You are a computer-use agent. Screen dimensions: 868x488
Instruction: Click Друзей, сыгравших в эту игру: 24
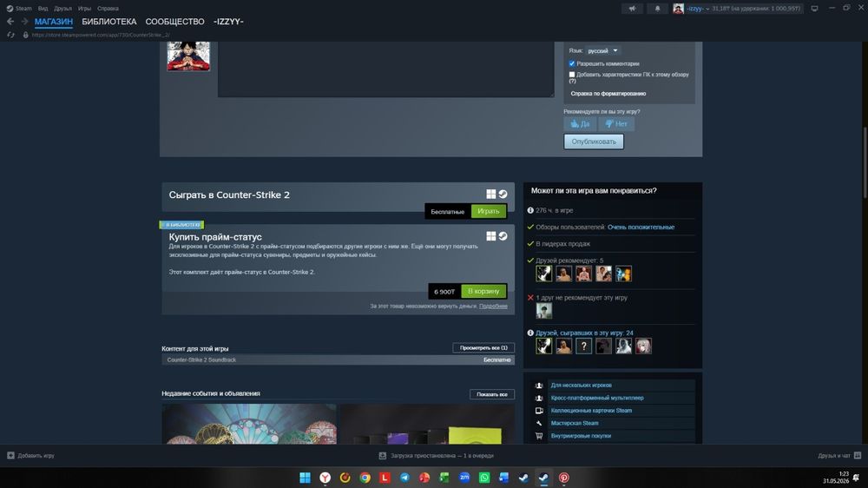point(584,333)
